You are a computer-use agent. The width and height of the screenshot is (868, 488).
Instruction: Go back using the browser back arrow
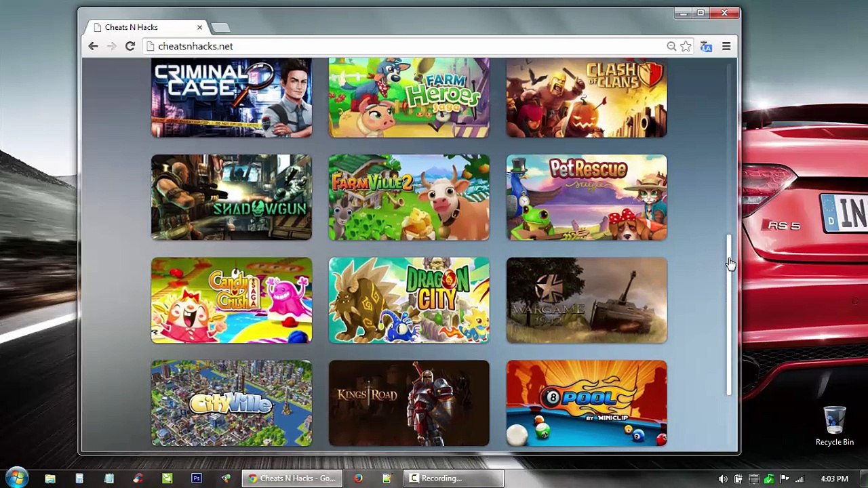coord(93,46)
